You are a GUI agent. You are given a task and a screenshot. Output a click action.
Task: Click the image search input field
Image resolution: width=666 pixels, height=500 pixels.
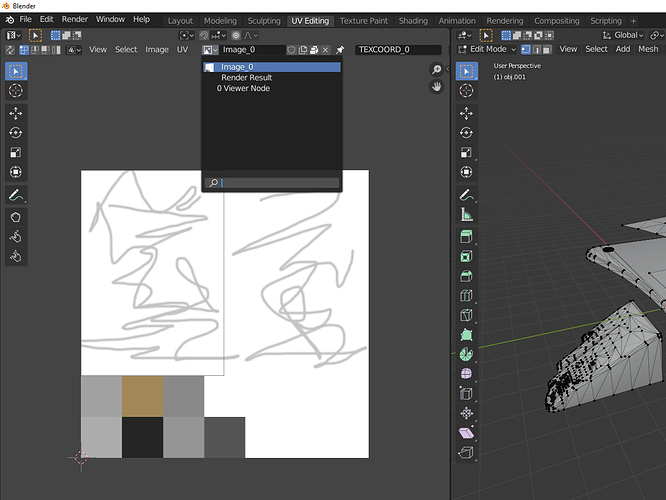[x=272, y=183]
